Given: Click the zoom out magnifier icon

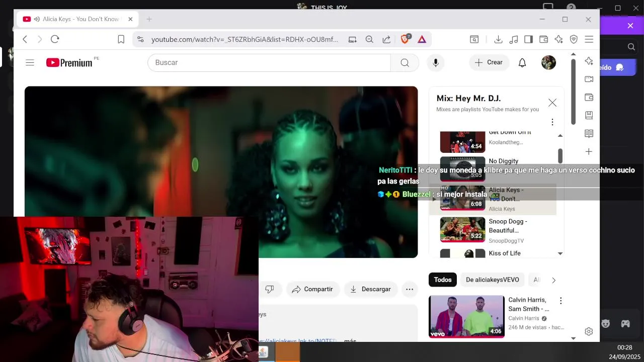Looking at the screenshot, I should tap(369, 39).
